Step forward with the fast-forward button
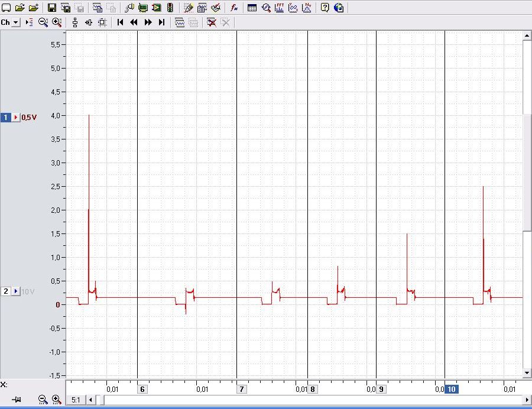 coord(148,22)
